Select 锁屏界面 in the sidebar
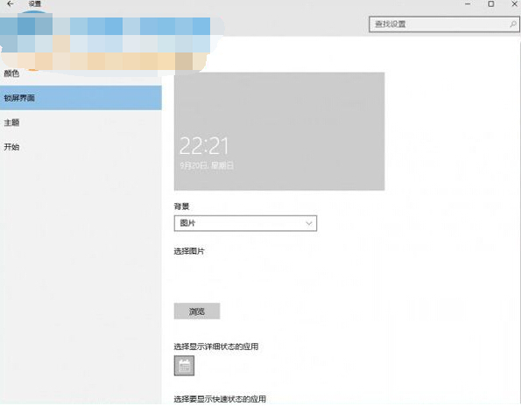The image size is (521, 420). (x=81, y=98)
